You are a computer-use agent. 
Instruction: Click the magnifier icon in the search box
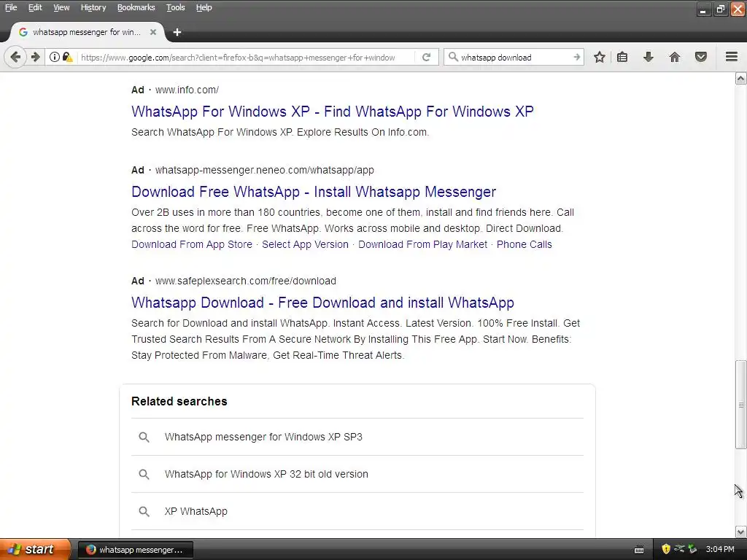pos(453,57)
